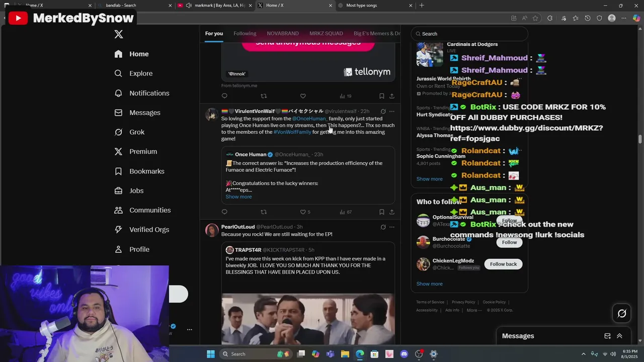
Task: Expand the Messages drawer
Action: tap(619, 336)
